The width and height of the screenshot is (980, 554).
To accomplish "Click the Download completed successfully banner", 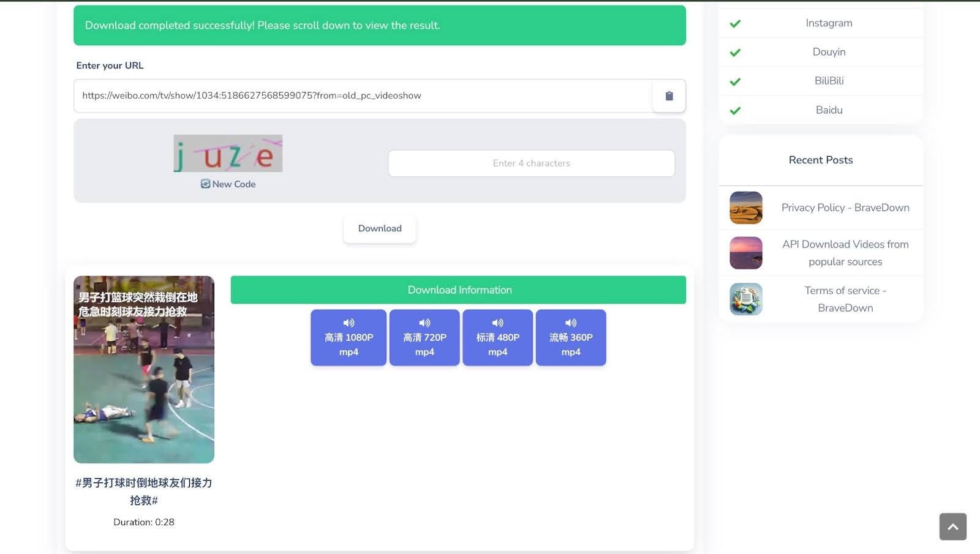I will click(380, 25).
